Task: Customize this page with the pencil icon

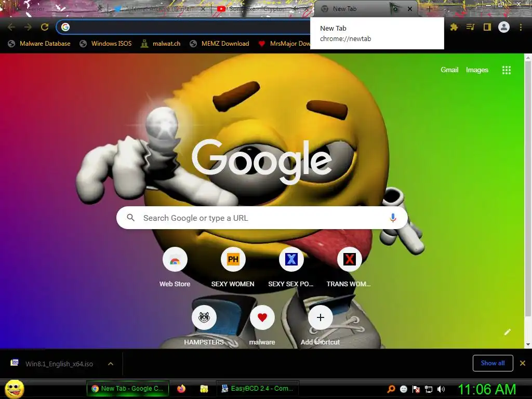Action: pyautogui.click(x=507, y=332)
